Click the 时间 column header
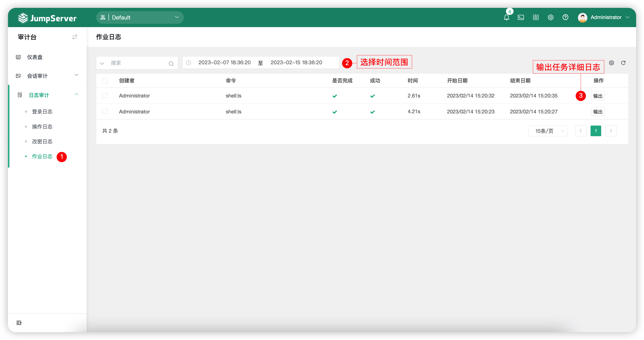 coord(413,81)
